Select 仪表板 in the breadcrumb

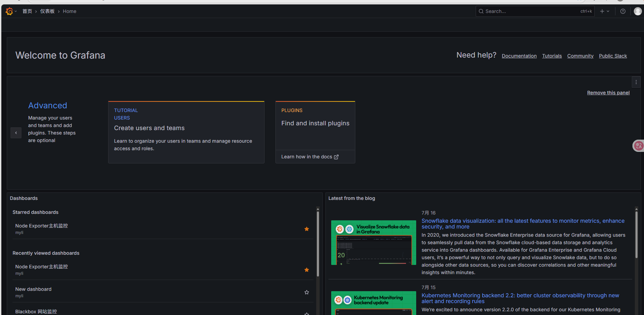pyautogui.click(x=47, y=11)
